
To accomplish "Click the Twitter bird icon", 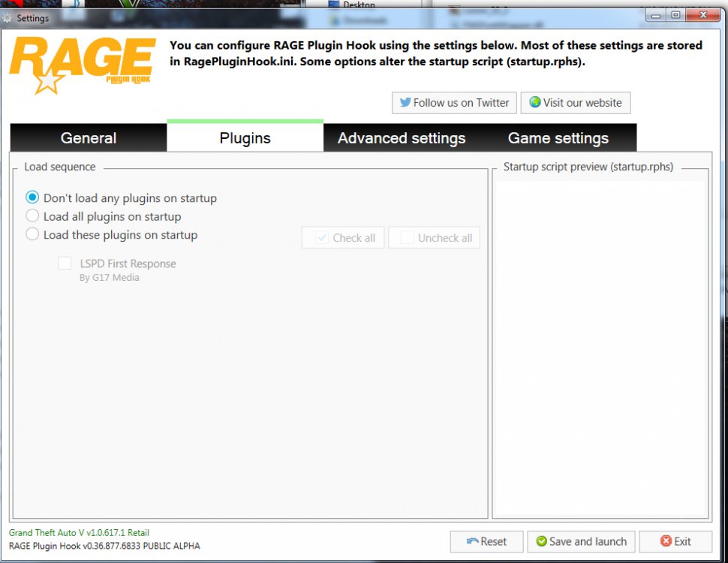I will click(405, 102).
